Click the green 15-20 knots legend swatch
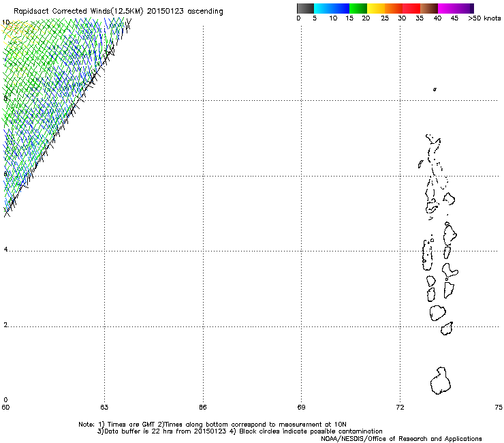504x443 pixels. [358, 8]
